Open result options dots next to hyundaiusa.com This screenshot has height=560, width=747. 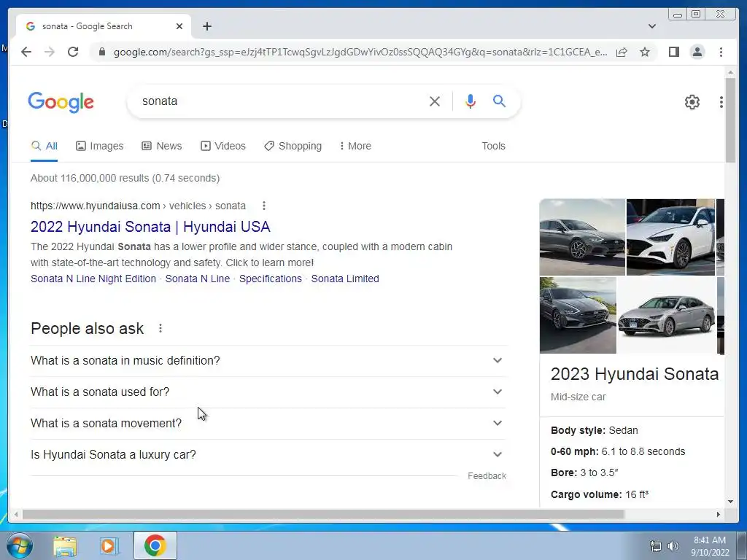(x=264, y=206)
